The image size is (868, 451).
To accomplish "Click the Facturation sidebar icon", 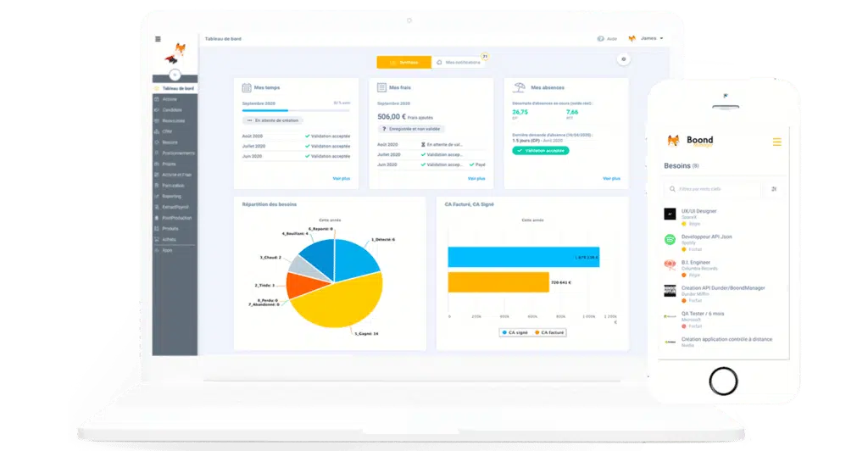I will tap(157, 186).
